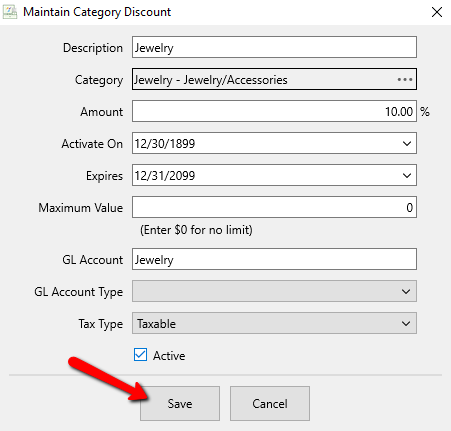
Task: Expand the Expires date dropdown
Action: [x=407, y=176]
